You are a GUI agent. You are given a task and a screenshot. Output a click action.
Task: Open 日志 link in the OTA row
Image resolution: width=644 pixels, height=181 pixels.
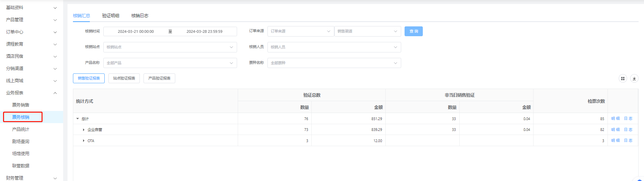point(628,141)
